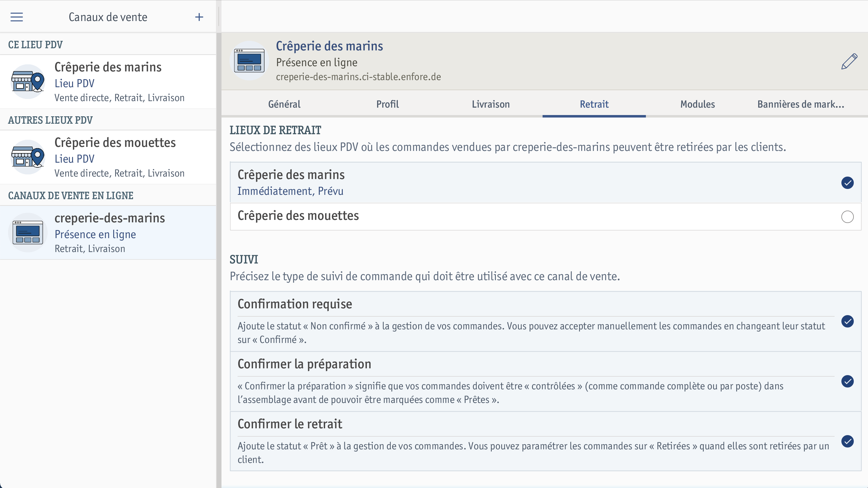The image size is (868, 488).
Task: Deselect Crêperie des marins pickup location
Action: pyautogui.click(x=847, y=183)
